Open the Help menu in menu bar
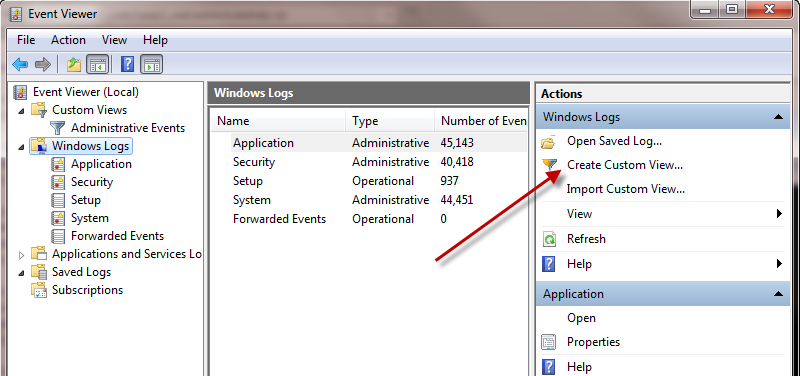Viewport: 800px width, 376px height. pos(155,40)
